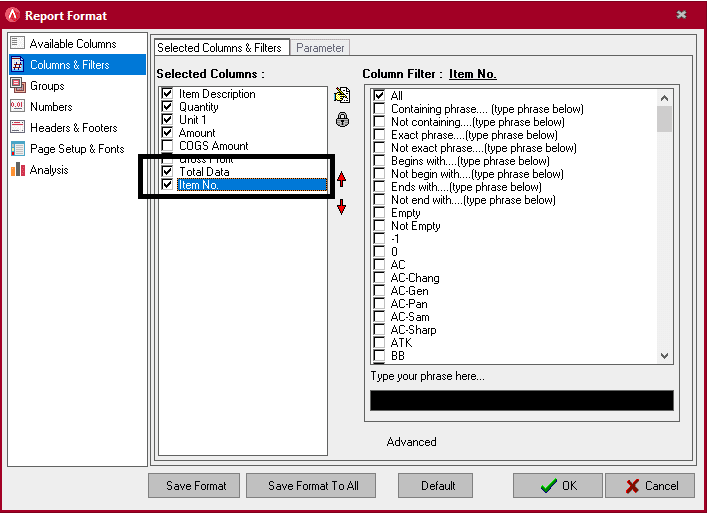
Task: Uncheck the Item Description column checkbox
Action: point(168,94)
